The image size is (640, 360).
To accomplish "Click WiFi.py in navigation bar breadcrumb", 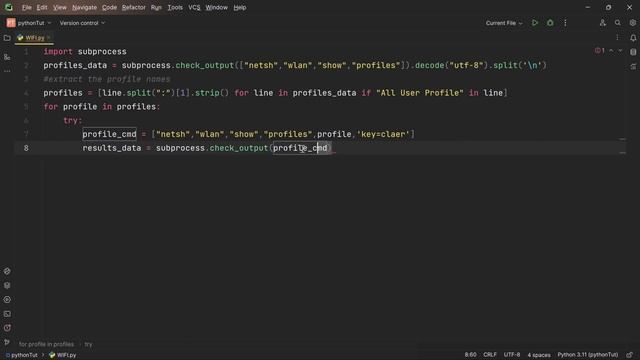I will [x=63, y=355].
